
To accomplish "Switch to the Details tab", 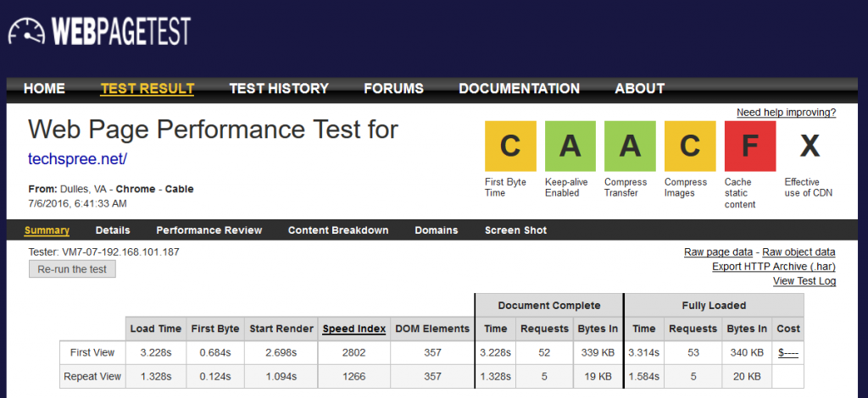I will point(113,230).
